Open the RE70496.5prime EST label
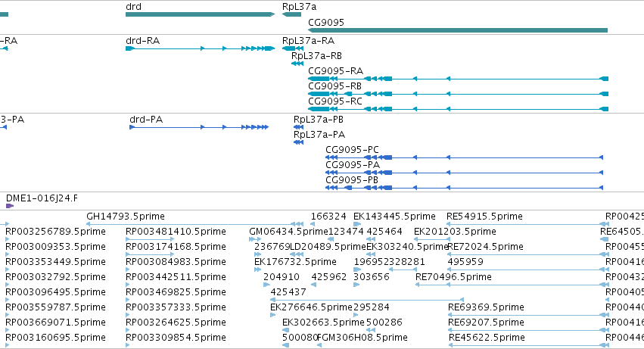 [453, 277]
